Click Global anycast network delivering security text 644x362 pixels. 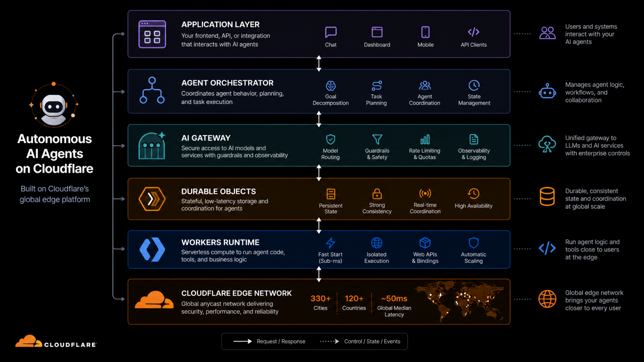(230, 308)
